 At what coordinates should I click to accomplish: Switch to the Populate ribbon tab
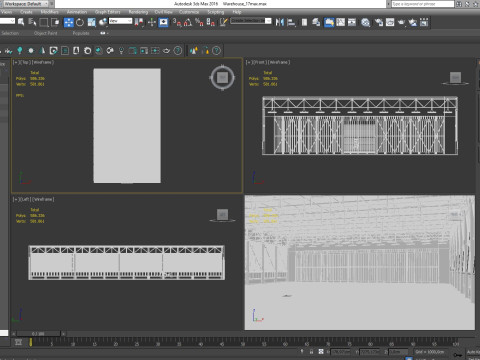coord(81,33)
